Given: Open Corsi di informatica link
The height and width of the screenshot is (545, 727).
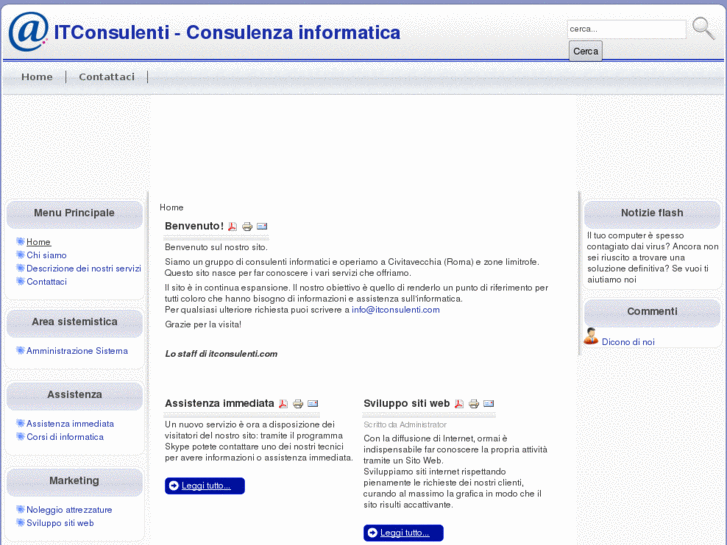Looking at the screenshot, I should (x=65, y=437).
